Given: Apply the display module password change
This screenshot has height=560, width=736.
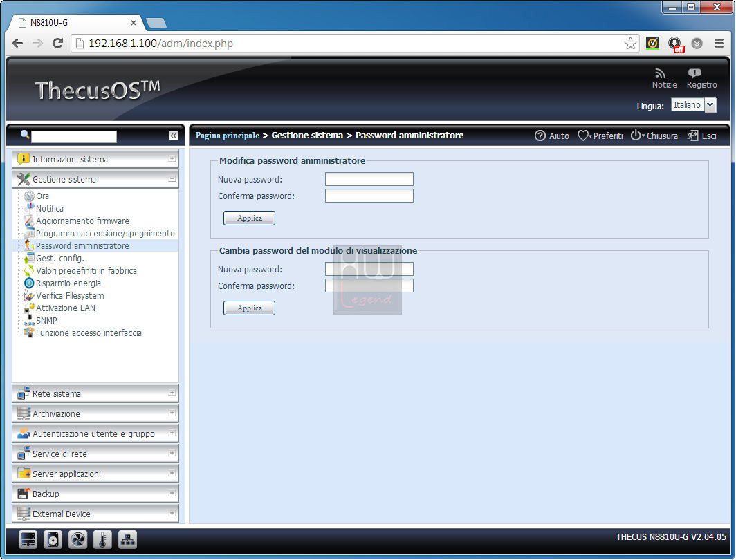Looking at the screenshot, I should coord(249,308).
